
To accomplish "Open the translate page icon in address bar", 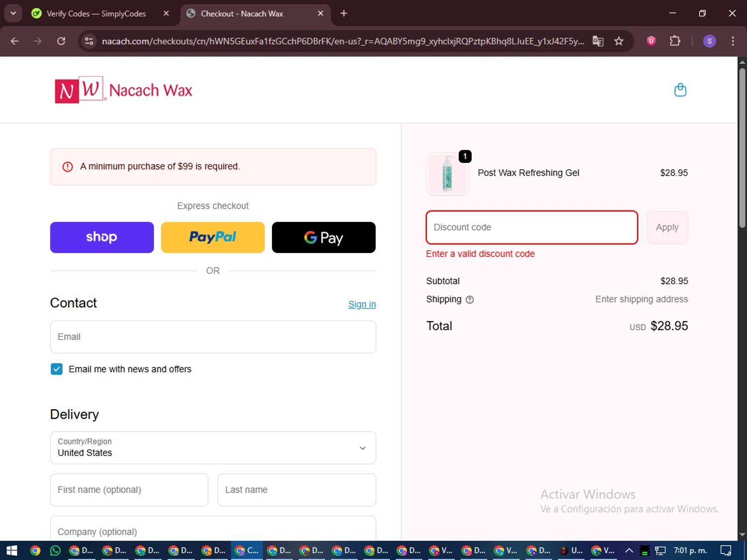I will [598, 41].
